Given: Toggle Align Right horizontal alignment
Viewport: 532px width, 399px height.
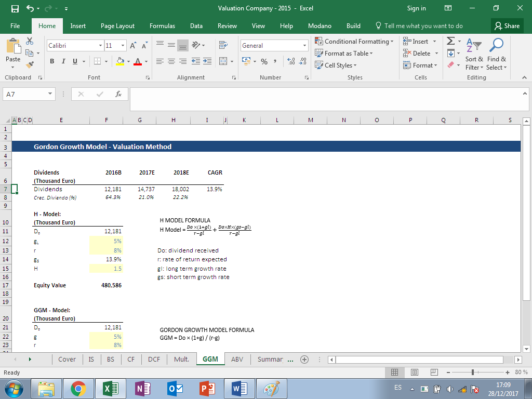Looking at the screenshot, I should [x=183, y=61].
